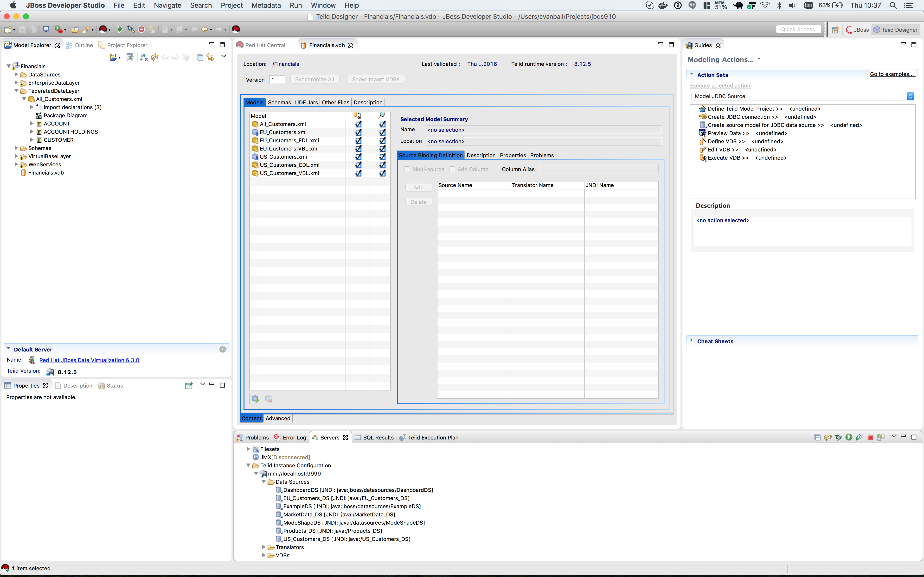The width and height of the screenshot is (924, 577).
Task: Click Collapse All icon in Model Explorer toolbar
Action: tap(200, 57)
